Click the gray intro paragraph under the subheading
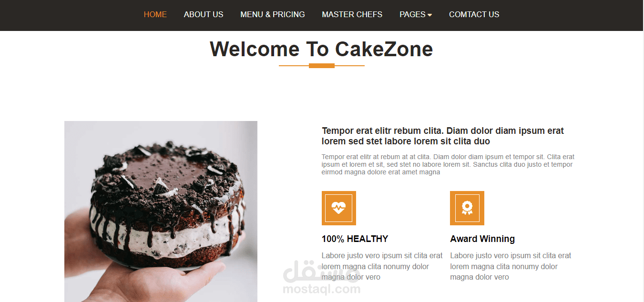 click(448, 164)
